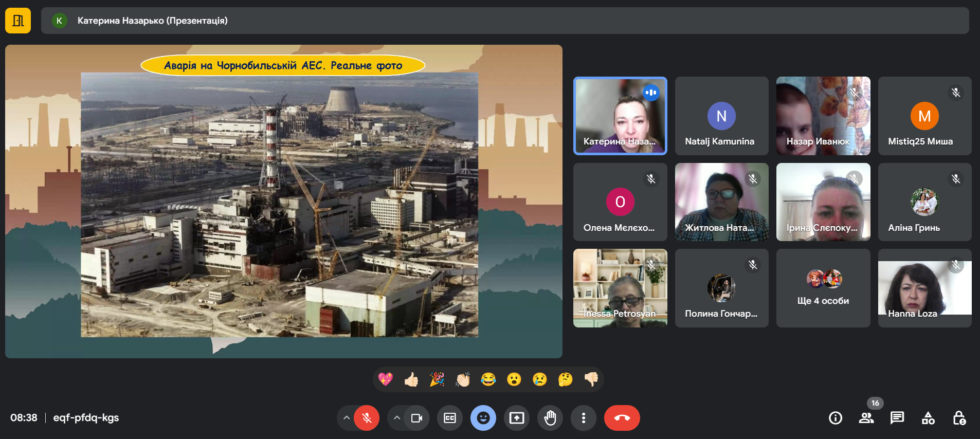Image resolution: width=980 pixels, height=439 pixels.
Task: Open the chat messages panel
Action: [897, 418]
